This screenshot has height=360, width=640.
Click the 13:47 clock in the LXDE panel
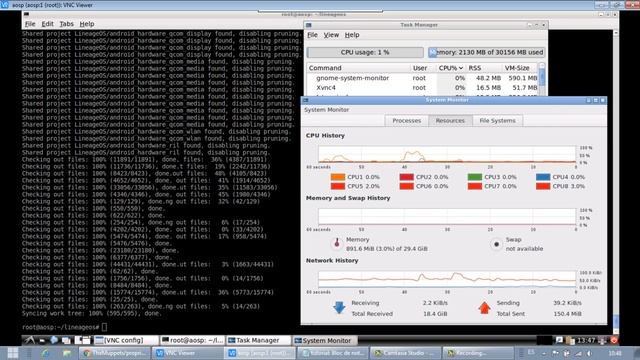click(x=586, y=340)
